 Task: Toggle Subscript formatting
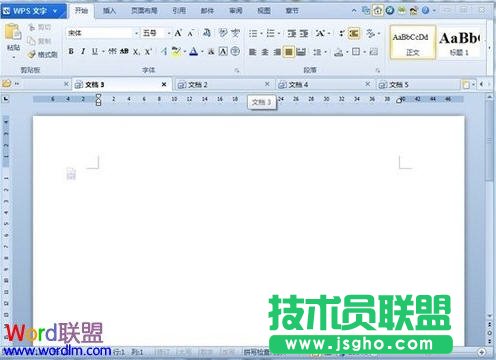click(136, 52)
